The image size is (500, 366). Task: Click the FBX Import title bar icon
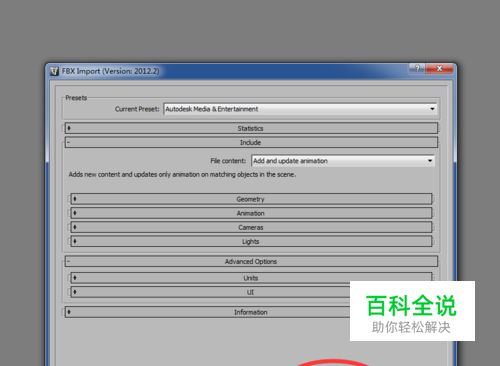coord(54,71)
